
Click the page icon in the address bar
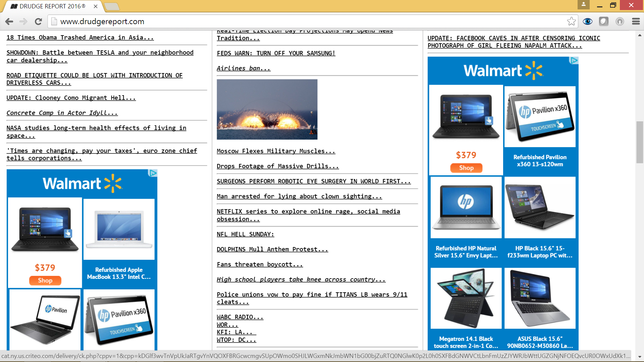tap(54, 21)
